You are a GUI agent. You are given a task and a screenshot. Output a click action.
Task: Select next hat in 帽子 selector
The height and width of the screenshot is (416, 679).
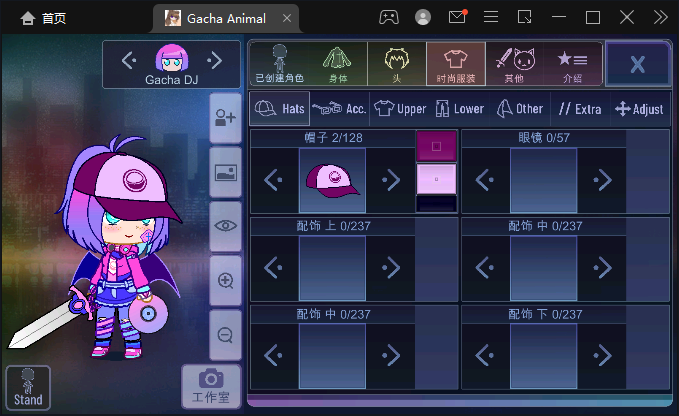[x=391, y=180]
